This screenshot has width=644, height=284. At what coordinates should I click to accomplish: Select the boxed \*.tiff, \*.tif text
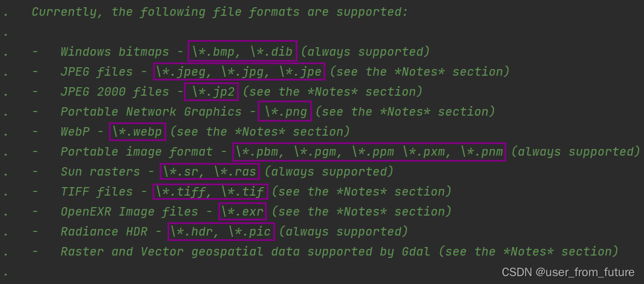coord(210,191)
